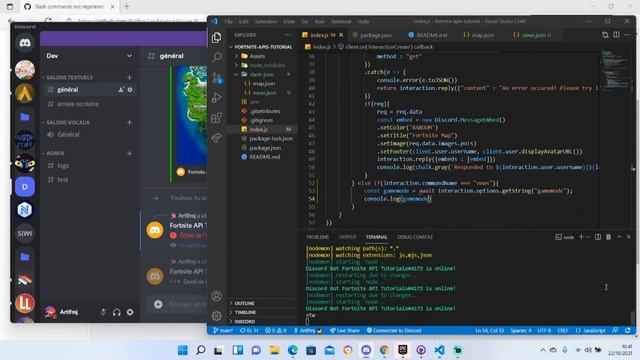Close the terminal panel
Viewport: 640px width, 360px height.
(629, 237)
